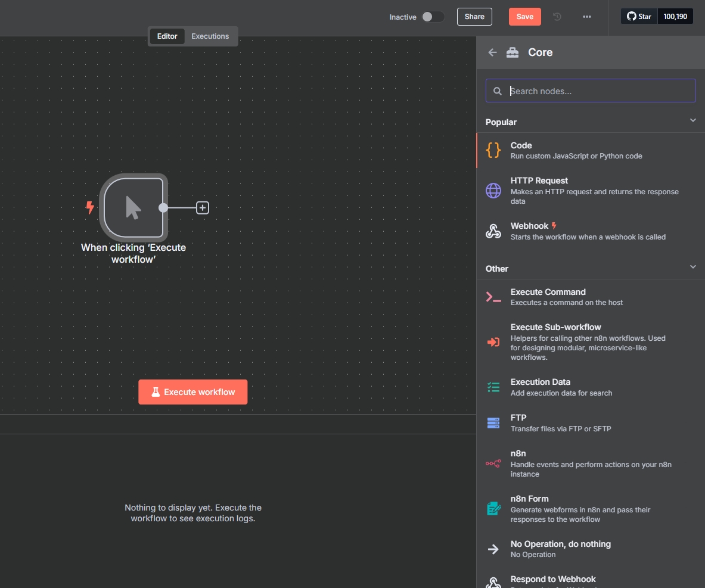
Task: Choose the n8n Form icon
Action: 493,509
